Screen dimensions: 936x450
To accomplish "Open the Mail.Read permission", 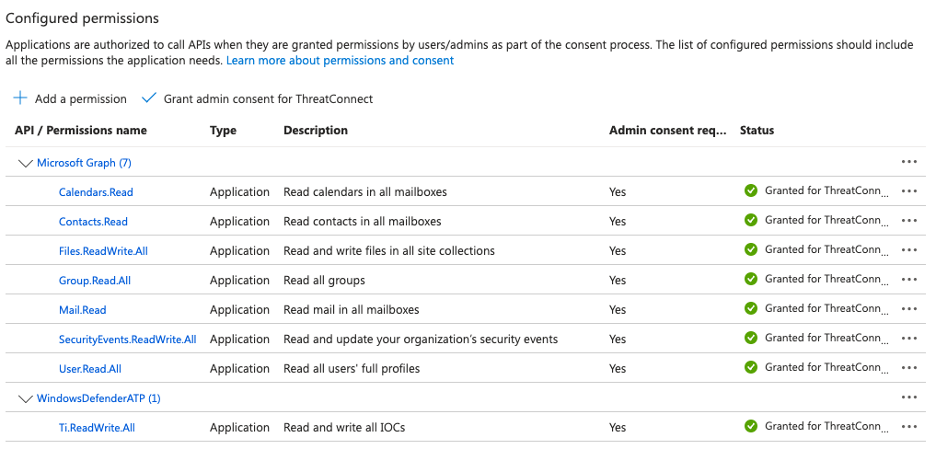I will [82, 310].
